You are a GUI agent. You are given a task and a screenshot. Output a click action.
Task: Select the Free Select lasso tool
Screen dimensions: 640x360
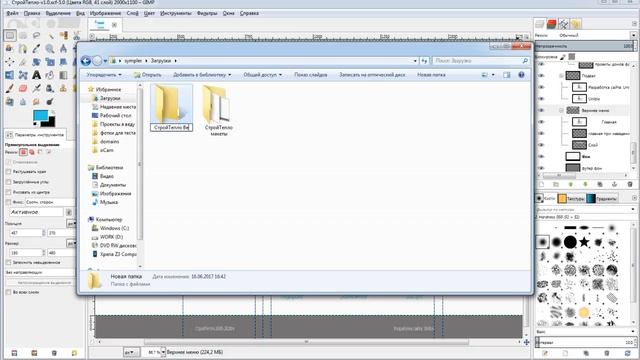[36, 36]
